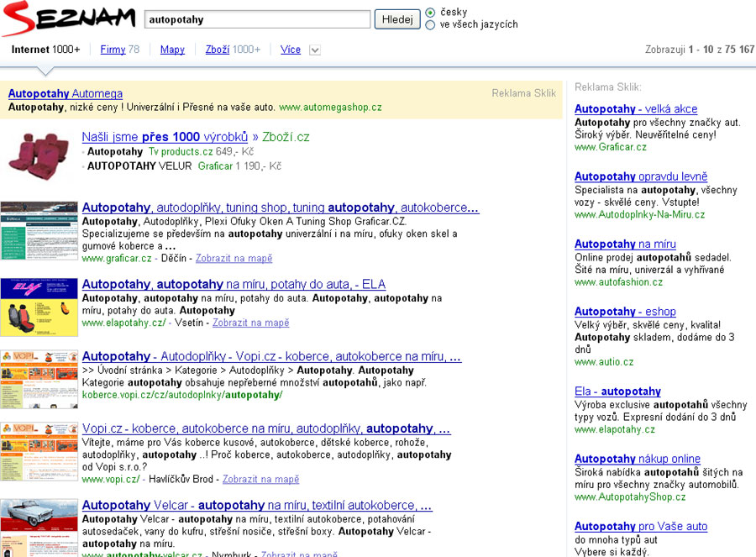
Task: Open the Více menu link
Action: [291, 50]
